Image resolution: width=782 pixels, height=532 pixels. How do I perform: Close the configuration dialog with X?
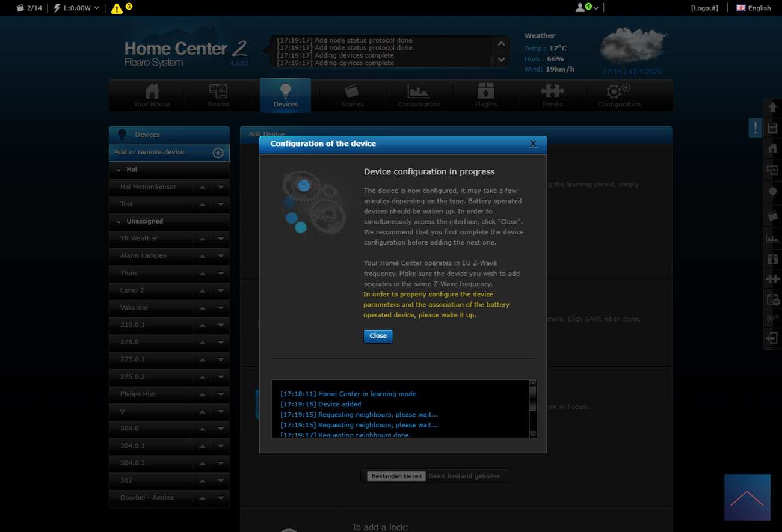pyautogui.click(x=532, y=144)
